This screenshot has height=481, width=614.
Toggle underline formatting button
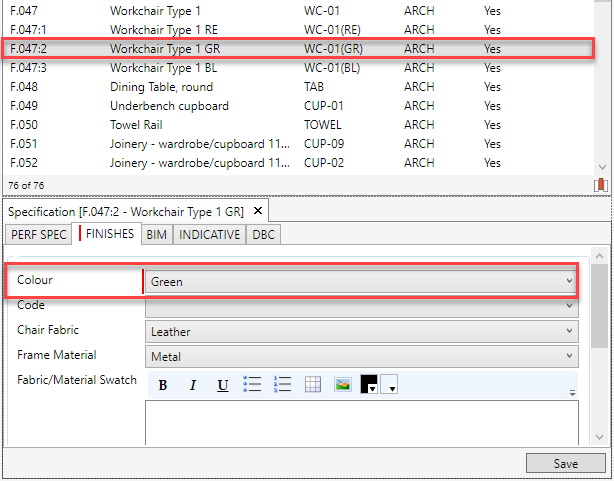[223, 385]
